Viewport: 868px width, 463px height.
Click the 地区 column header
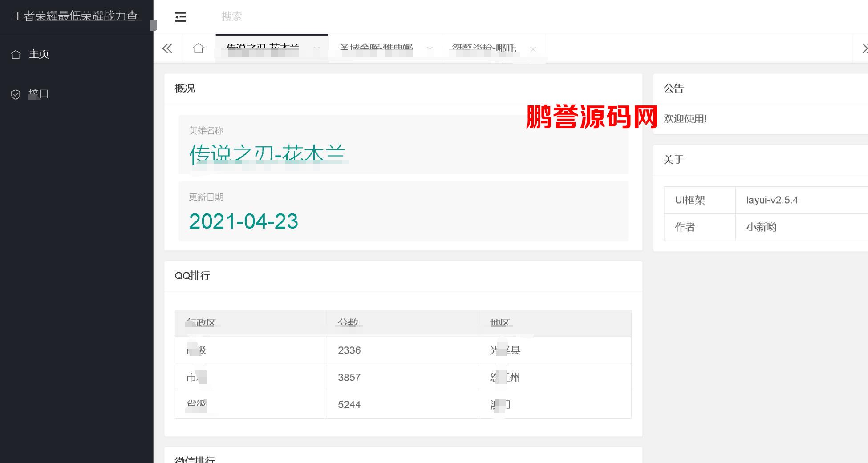555,323
